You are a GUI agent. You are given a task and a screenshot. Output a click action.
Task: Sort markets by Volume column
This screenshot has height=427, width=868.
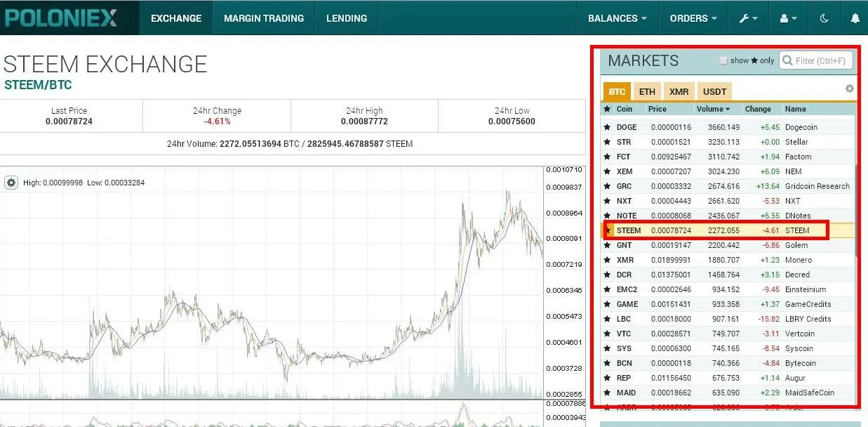[714, 109]
